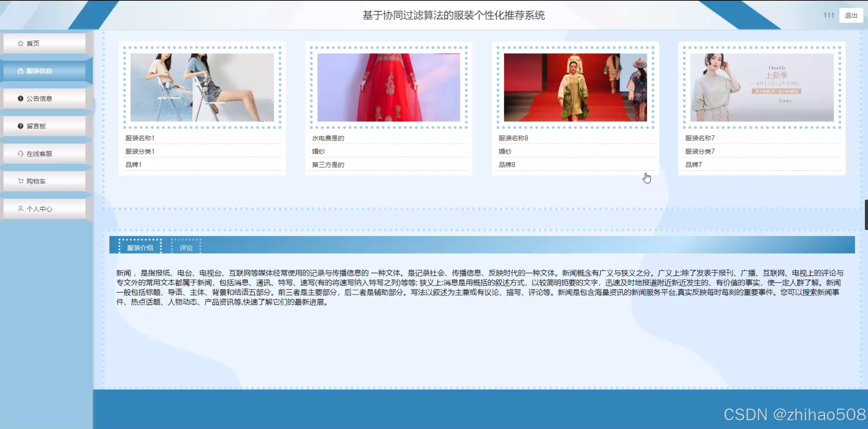Click username 111 in header
Viewport: 868px width, 429px height.
[828, 16]
